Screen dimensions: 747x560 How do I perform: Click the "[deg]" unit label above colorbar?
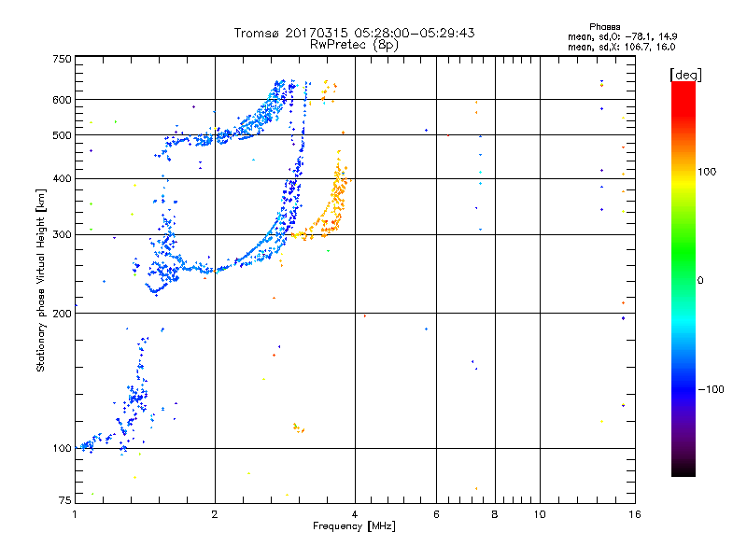(x=685, y=75)
